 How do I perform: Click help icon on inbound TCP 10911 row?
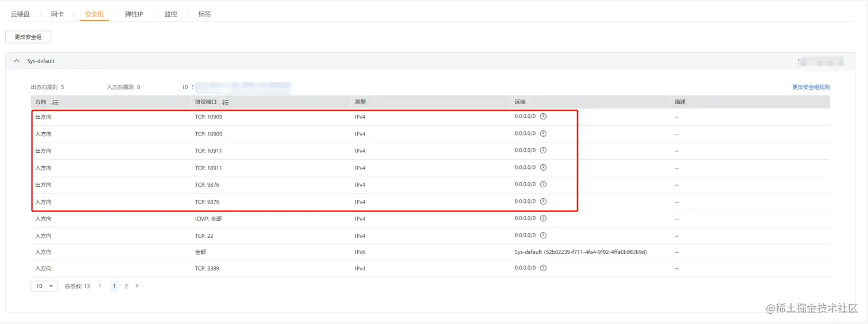543,167
